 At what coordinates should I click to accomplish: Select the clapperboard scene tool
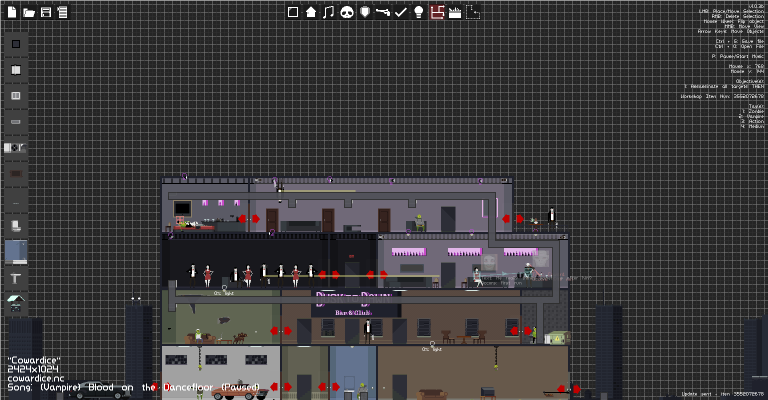(455, 12)
